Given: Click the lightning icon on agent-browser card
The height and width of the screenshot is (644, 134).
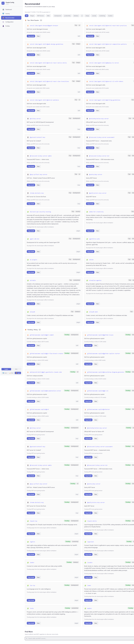Looking at the screenshot, I should [28, 26].
